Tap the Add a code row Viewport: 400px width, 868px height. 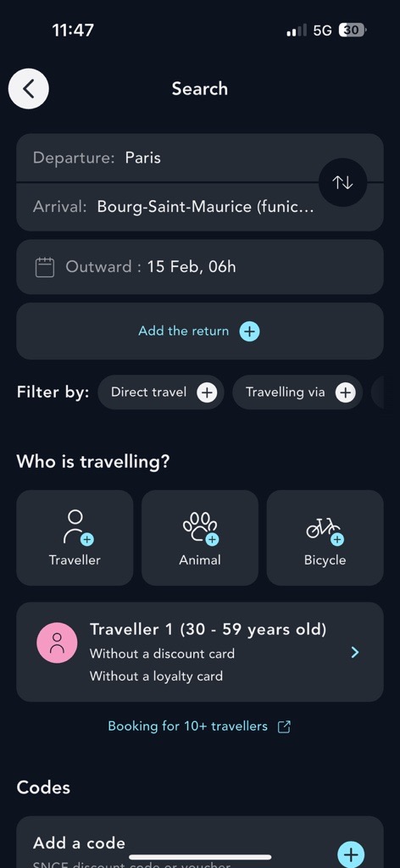point(200,842)
